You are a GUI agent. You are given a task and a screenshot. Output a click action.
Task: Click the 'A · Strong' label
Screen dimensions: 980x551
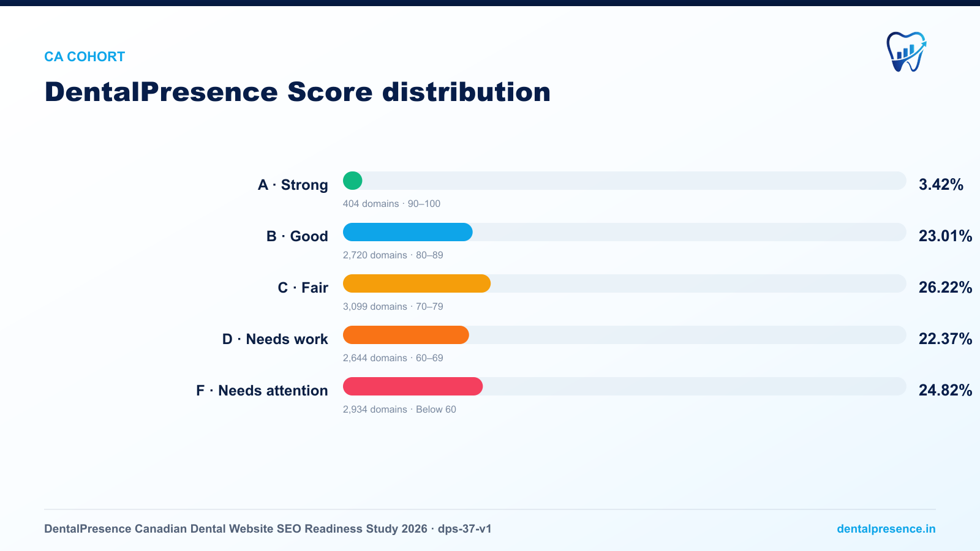pos(293,185)
